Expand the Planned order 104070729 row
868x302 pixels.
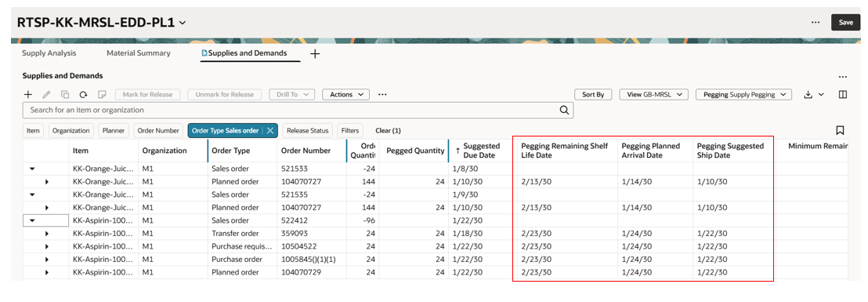point(47,272)
